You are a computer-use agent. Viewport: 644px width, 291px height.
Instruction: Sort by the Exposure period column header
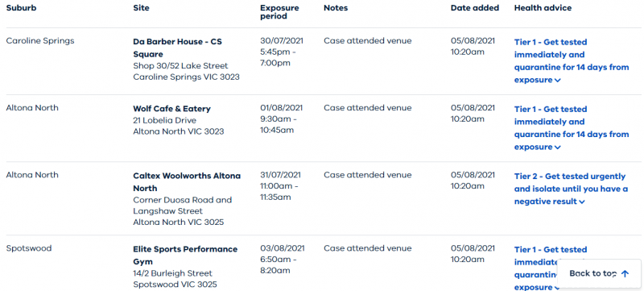279,12
